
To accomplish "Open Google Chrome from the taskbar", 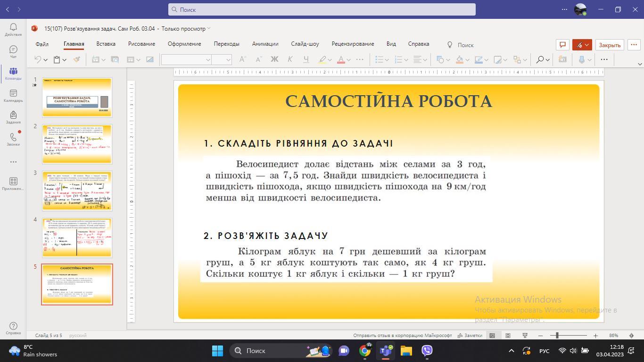I will click(365, 351).
